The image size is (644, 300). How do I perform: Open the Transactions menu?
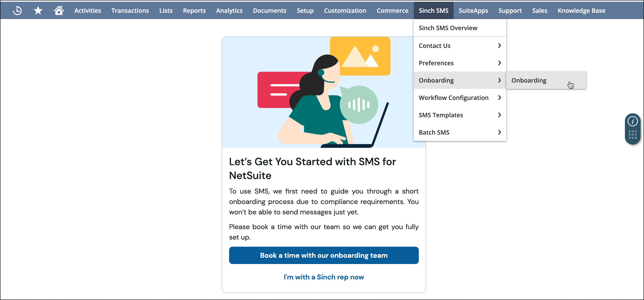click(130, 10)
